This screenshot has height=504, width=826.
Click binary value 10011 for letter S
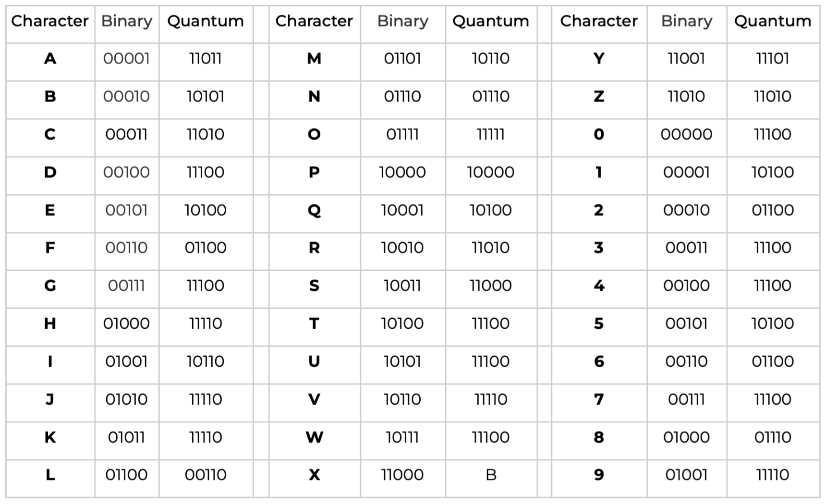402,286
